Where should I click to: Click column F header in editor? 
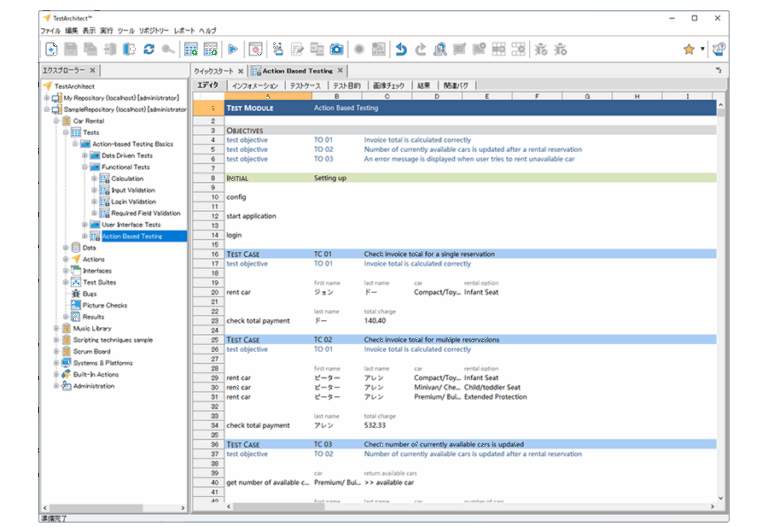[x=537, y=97]
